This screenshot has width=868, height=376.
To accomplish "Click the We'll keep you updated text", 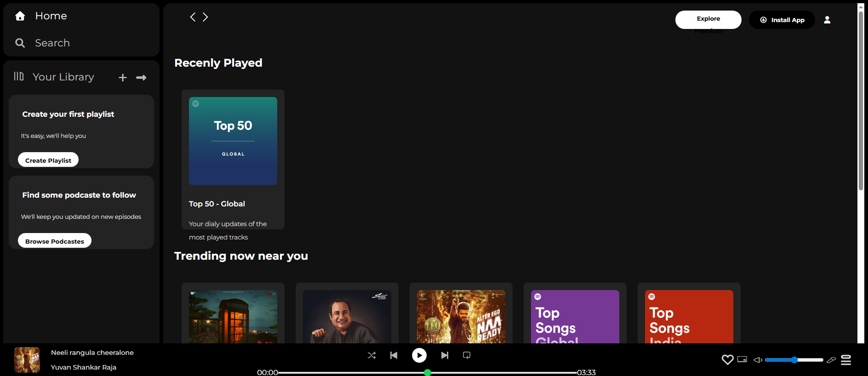I will (81, 216).
